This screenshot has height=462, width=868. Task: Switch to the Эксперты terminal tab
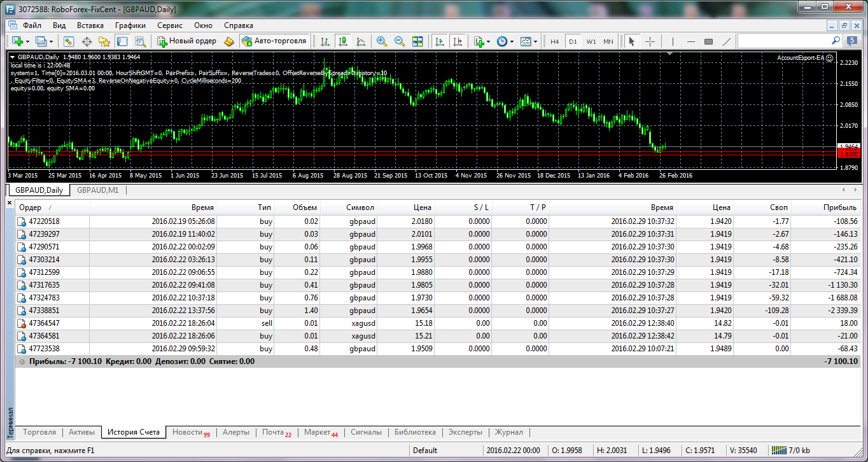point(465,432)
